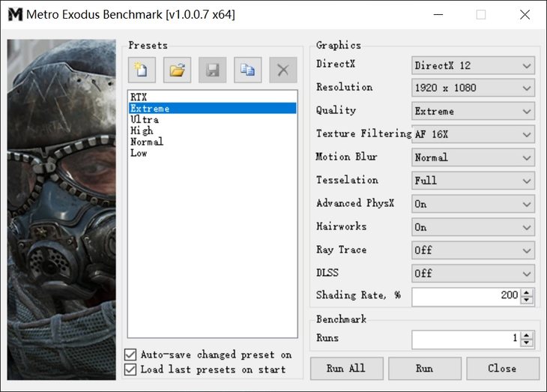
Task: Open the Hairworks dropdown
Action: [x=473, y=227]
